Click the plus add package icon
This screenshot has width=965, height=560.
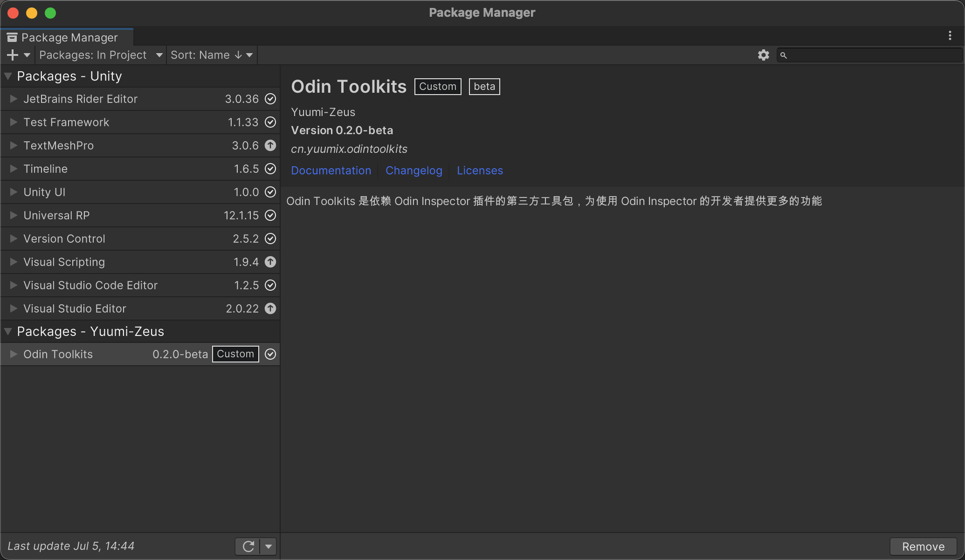point(13,55)
